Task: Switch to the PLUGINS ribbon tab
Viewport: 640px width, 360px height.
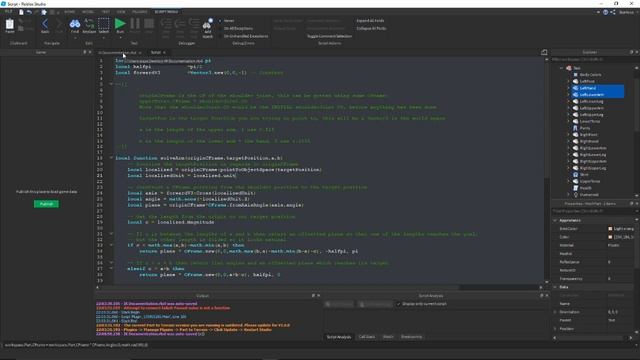Action: pyautogui.click(x=139, y=12)
